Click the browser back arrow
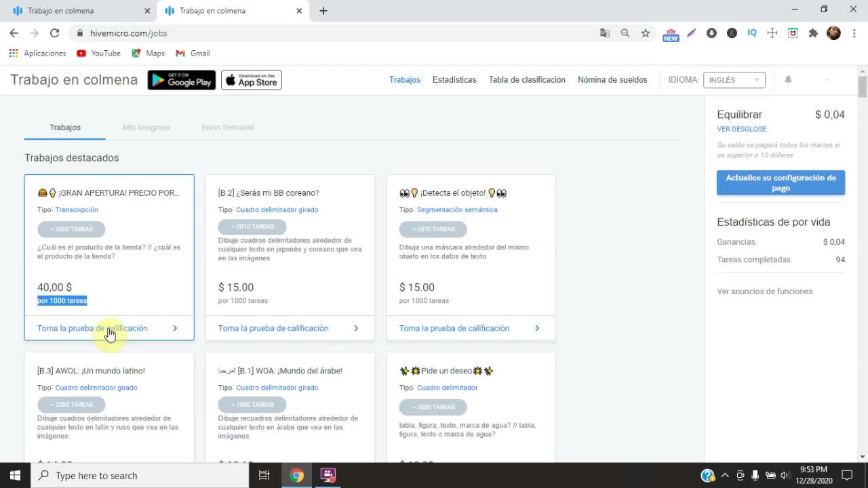868x488 pixels. coord(14,33)
